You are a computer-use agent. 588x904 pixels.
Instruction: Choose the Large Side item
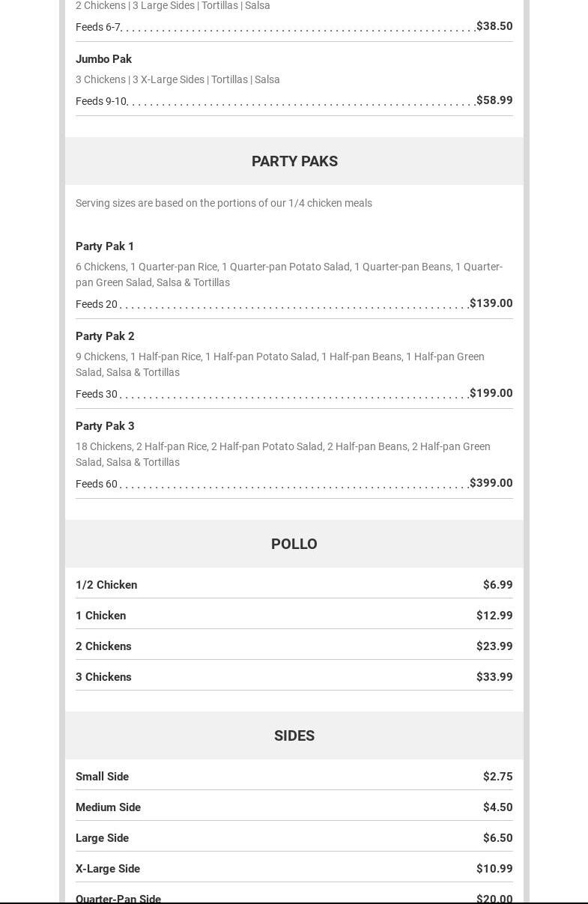coord(102,838)
